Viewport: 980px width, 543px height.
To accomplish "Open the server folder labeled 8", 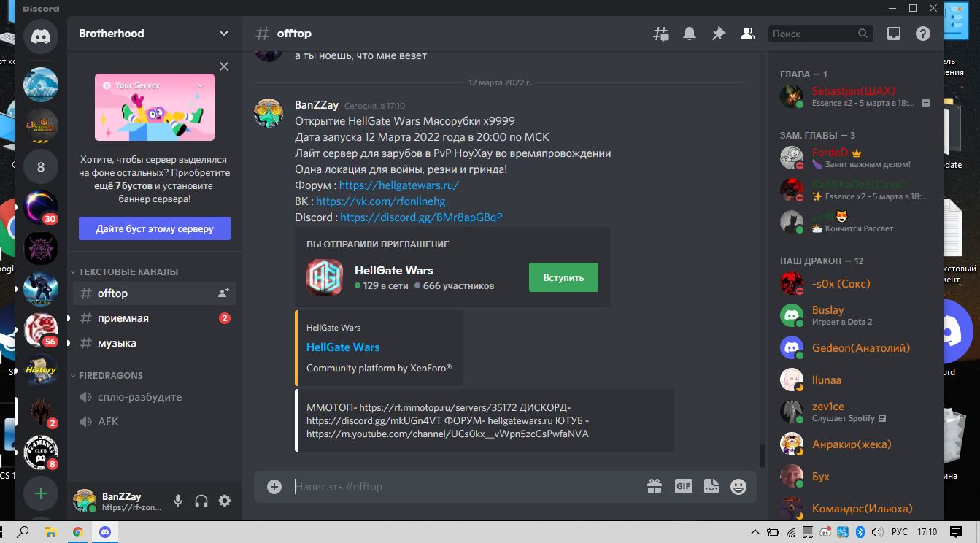I will tap(41, 166).
